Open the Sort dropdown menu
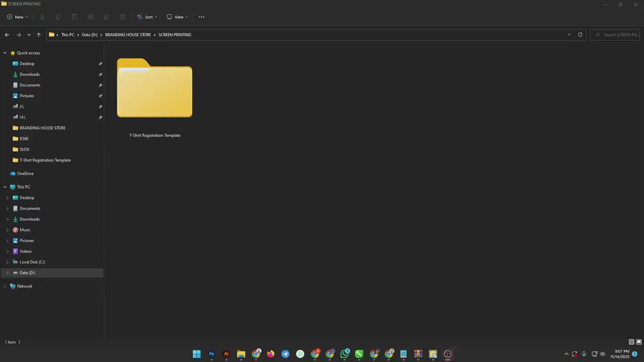This screenshot has width=644, height=362. coord(147,17)
